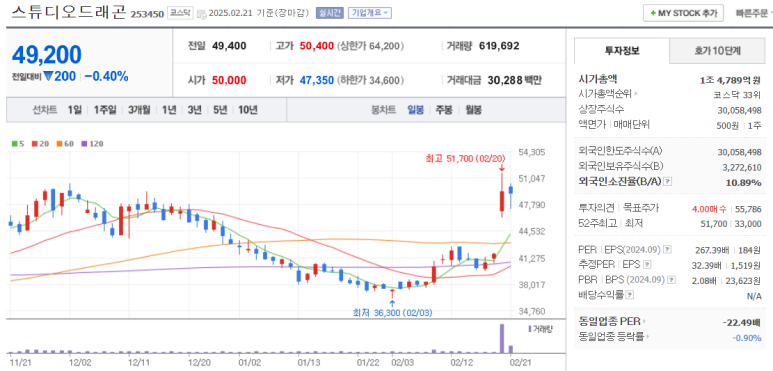Click the help icon next to 배당수익률
Image resolution: width=773 pixels, height=371 pixels.
pos(630,295)
